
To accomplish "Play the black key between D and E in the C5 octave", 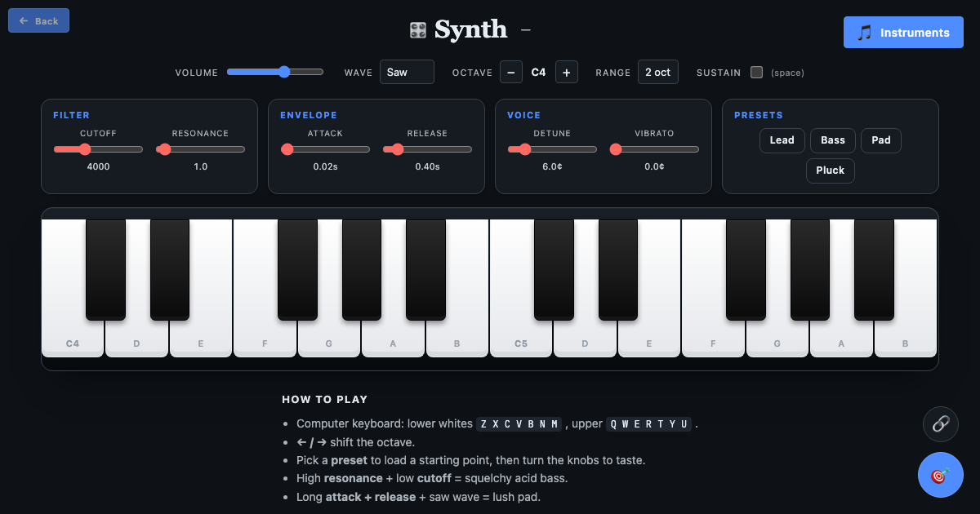I will pyautogui.click(x=618, y=269).
